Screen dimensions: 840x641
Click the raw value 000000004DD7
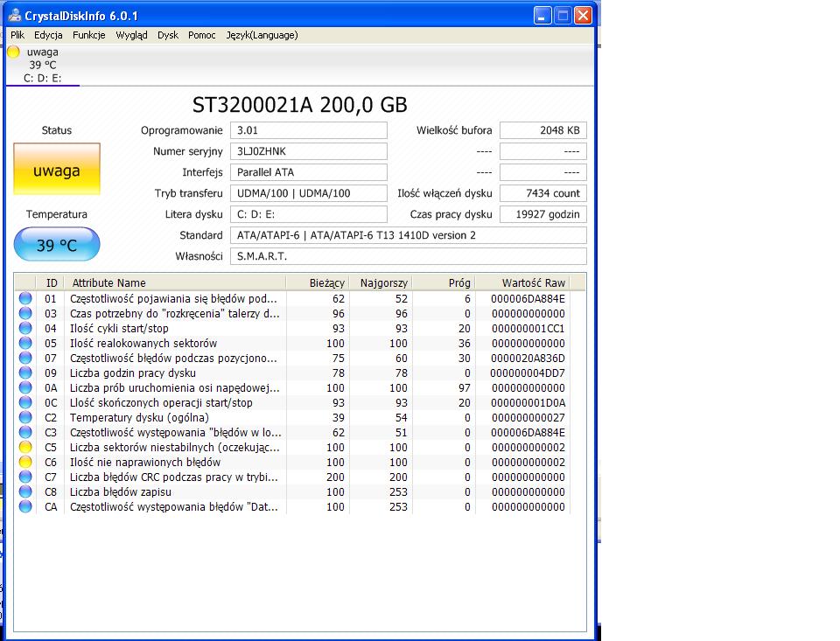pyautogui.click(x=528, y=373)
